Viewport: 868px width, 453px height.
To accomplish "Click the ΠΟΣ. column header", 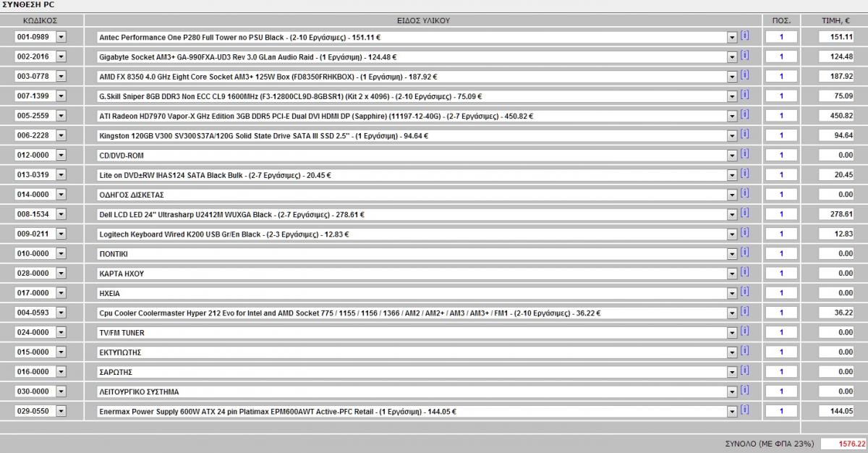I will pyautogui.click(x=782, y=20).
